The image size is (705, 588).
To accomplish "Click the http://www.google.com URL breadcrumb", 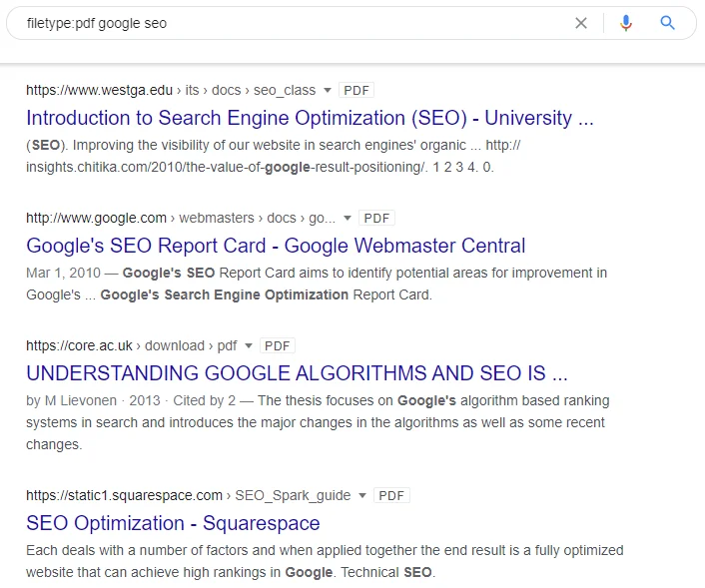I will [x=96, y=218].
